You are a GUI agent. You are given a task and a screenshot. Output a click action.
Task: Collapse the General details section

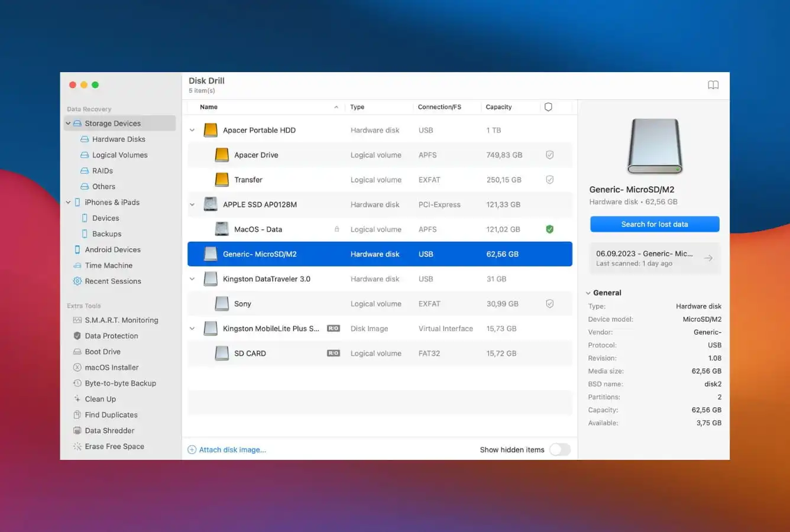click(588, 293)
